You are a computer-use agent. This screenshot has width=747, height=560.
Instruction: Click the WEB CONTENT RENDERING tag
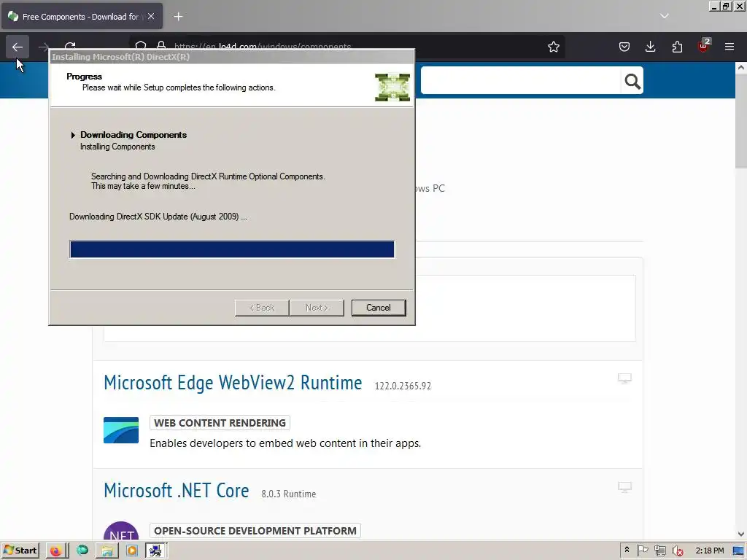tap(220, 423)
